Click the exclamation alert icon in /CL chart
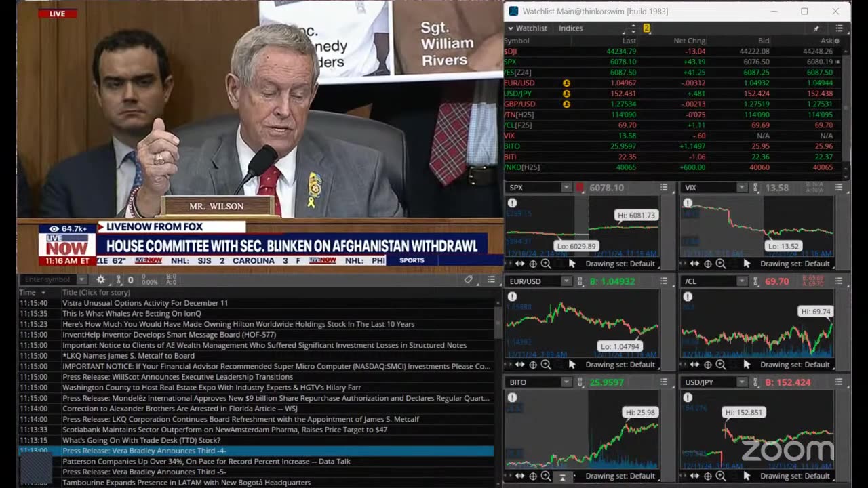The width and height of the screenshot is (868, 488). [x=688, y=297]
